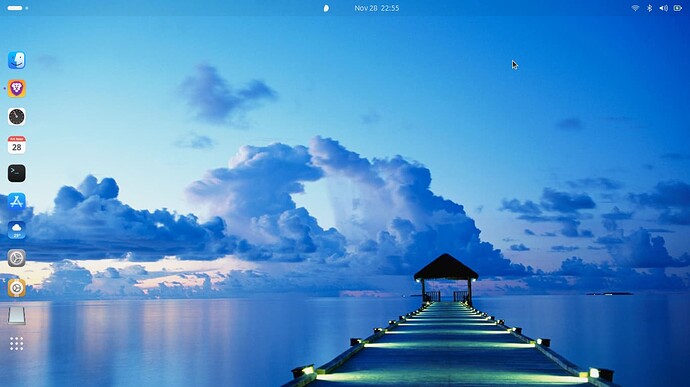Launch the orange gear app in the dock
The height and width of the screenshot is (387, 690).
[17, 288]
